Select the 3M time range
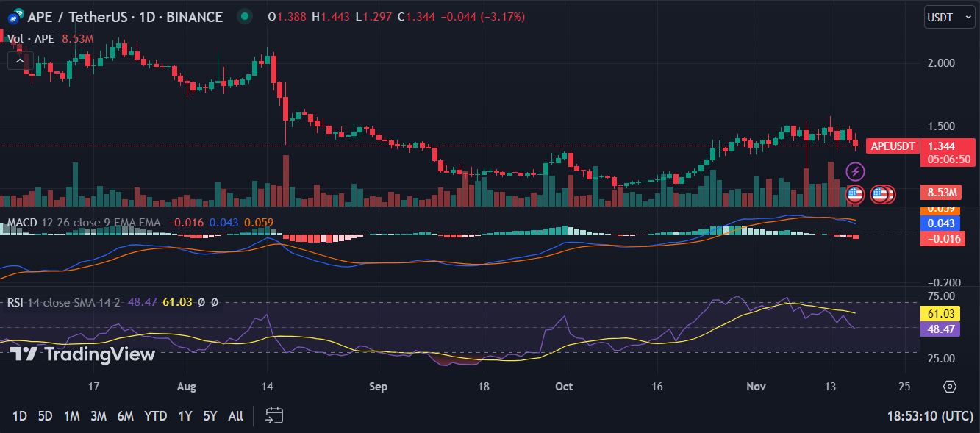The width and height of the screenshot is (980, 433). [99, 416]
